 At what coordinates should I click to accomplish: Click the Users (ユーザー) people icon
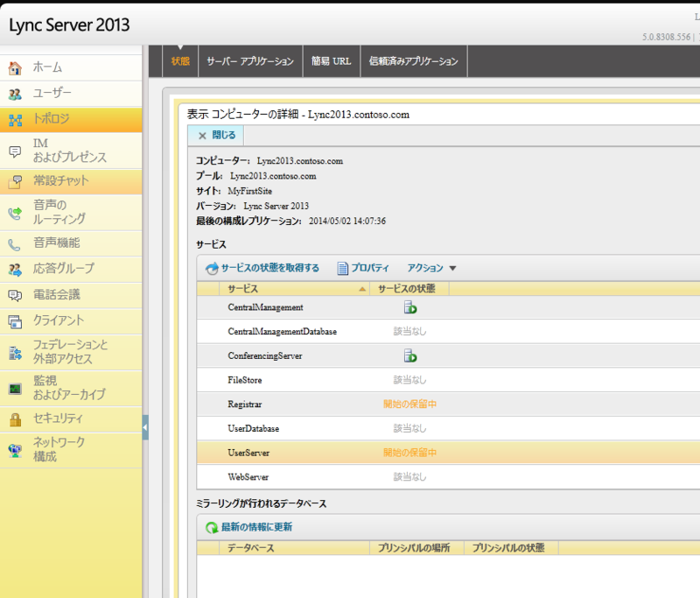(x=15, y=95)
